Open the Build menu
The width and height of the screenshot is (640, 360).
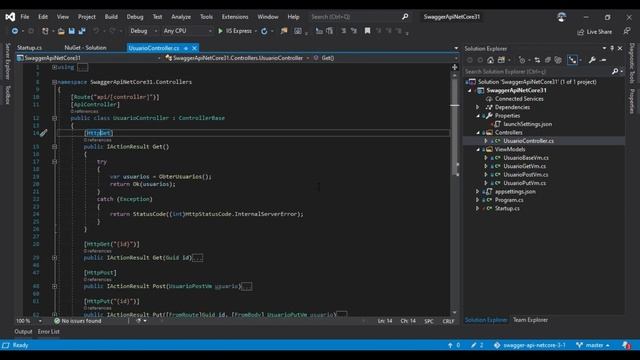click(111, 17)
